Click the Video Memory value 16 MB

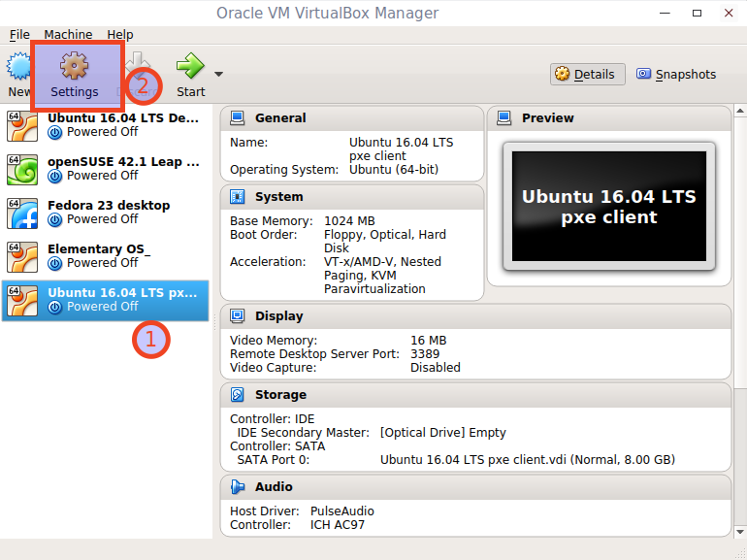(428, 341)
